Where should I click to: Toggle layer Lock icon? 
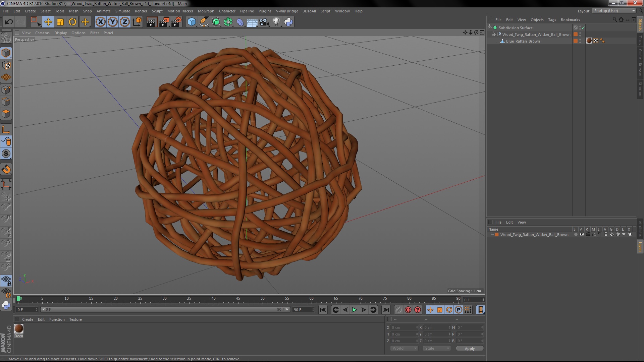pos(599,235)
